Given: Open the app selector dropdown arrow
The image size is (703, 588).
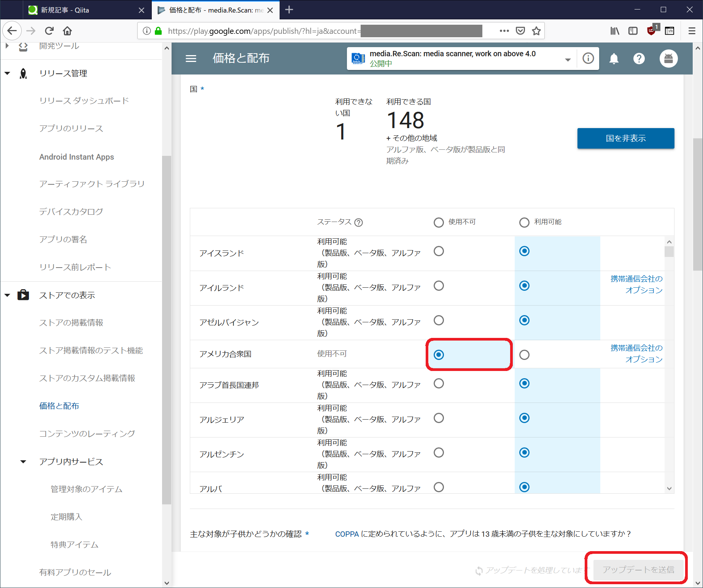Looking at the screenshot, I should 568,59.
